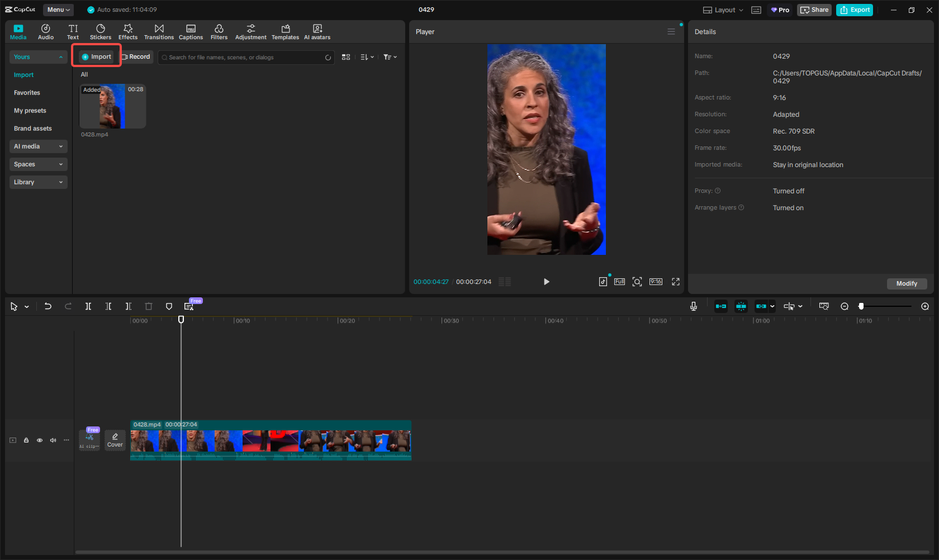The image size is (939, 560).
Task: Toggle the track visibility eye icon
Action: click(39, 440)
